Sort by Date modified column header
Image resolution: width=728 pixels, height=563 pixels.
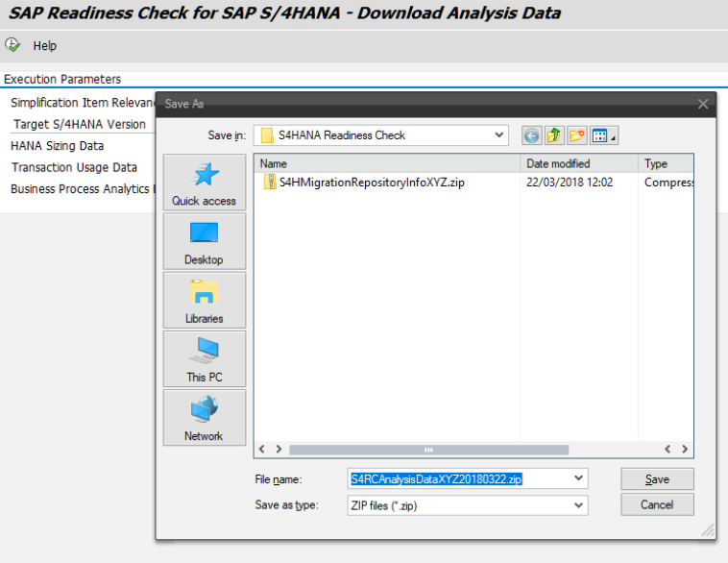[579, 163]
